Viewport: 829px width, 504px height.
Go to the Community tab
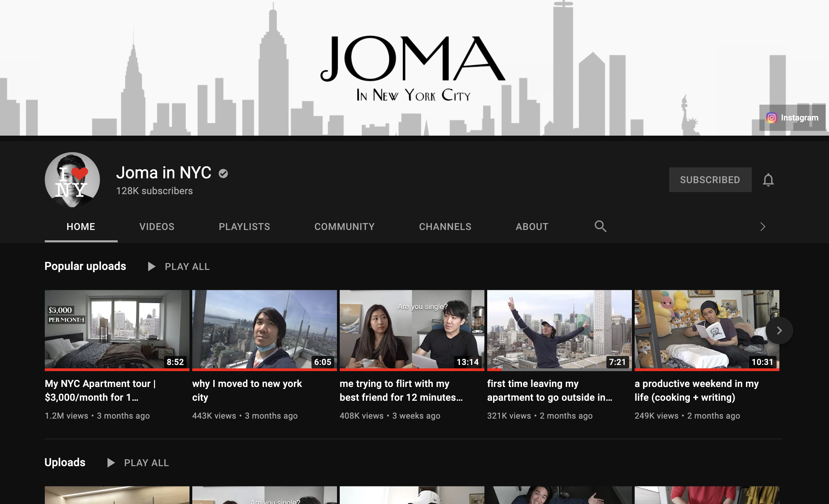click(x=344, y=227)
